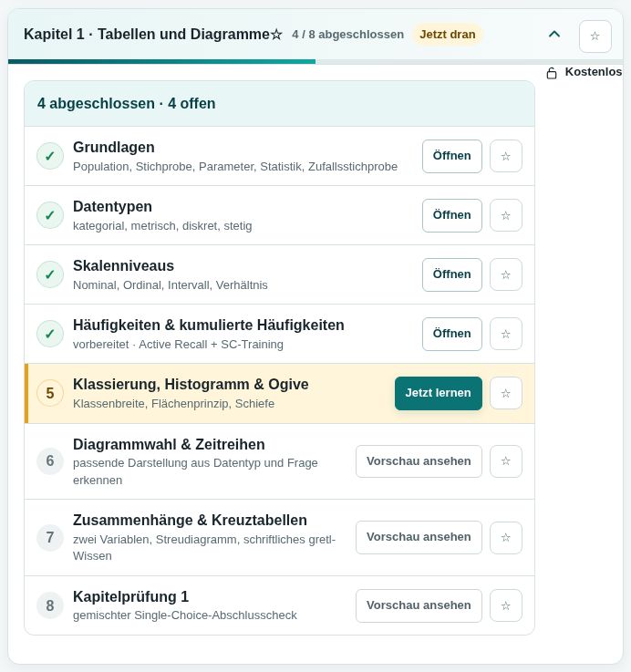This screenshot has height=672, width=631.
Task: Click the number 5 lesson badge
Action: point(50,393)
